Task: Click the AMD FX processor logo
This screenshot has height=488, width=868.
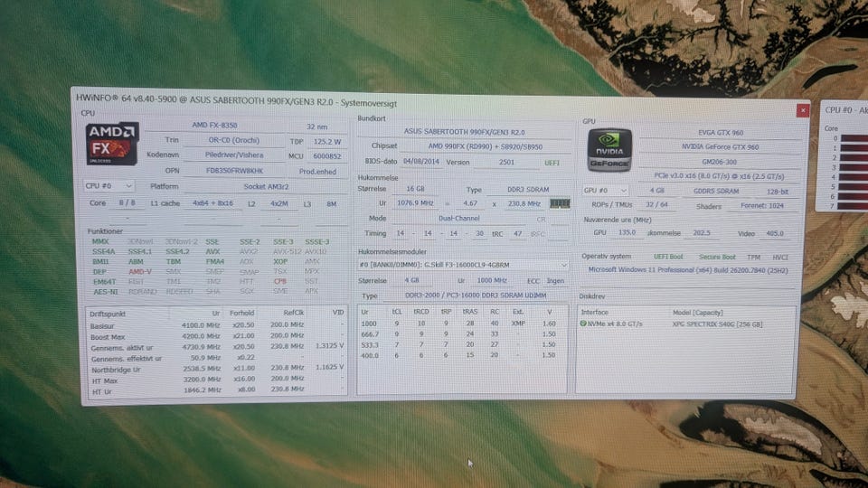Action: coord(112,144)
